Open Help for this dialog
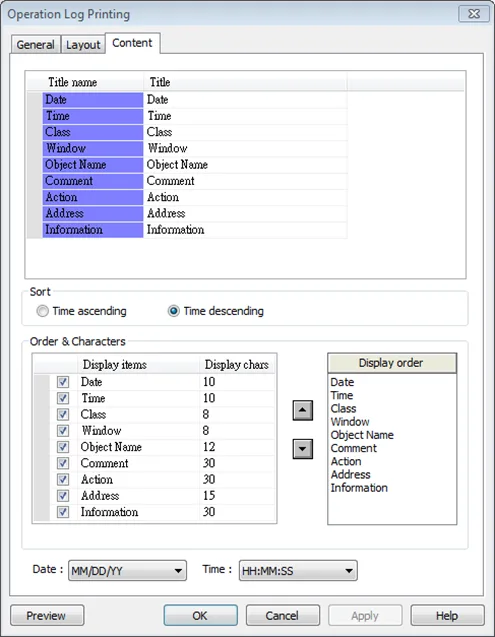Image resolution: width=495 pixels, height=637 pixels. 447,615
